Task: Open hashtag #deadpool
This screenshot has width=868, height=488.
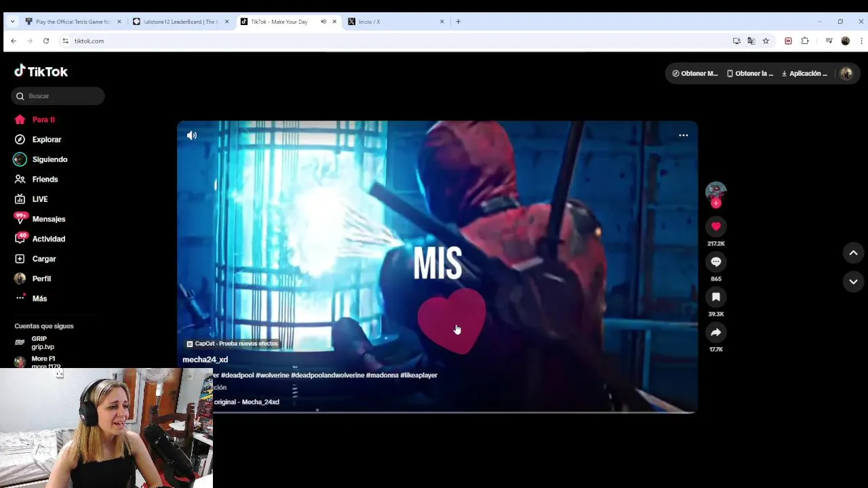Action: point(237,375)
